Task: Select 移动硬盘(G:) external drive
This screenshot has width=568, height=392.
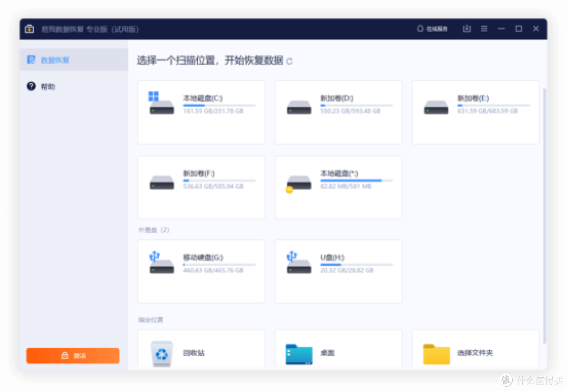Action: [x=201, y=272]
